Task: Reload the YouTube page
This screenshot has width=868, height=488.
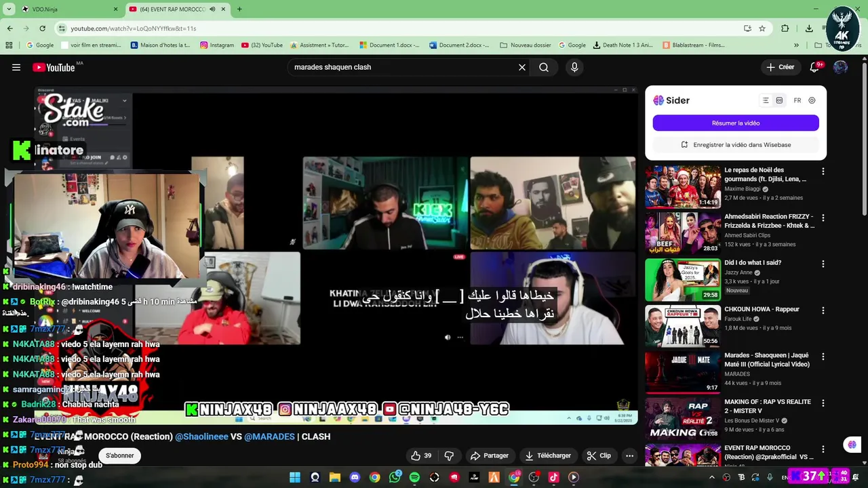Action: pyautogui.click(x=42, y=28)
